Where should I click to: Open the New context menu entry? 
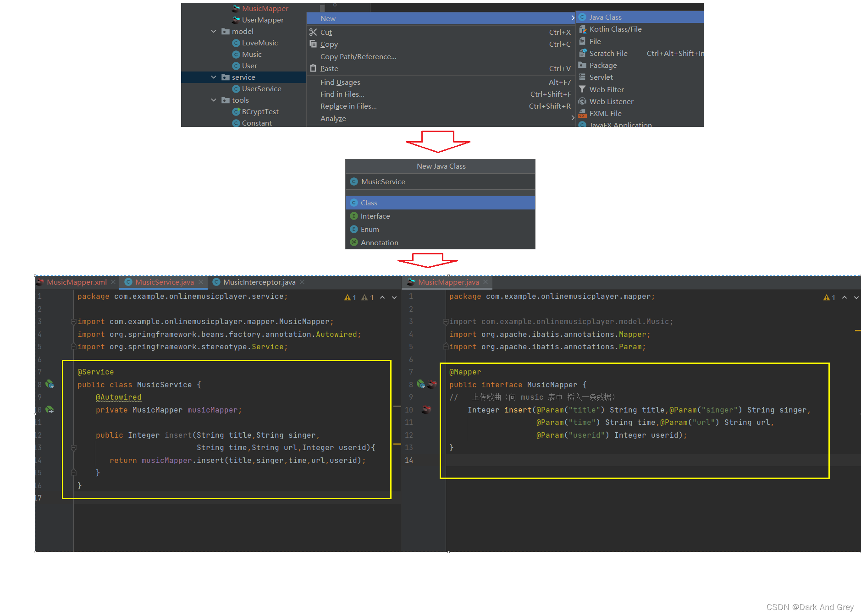(x=441, y=18)
